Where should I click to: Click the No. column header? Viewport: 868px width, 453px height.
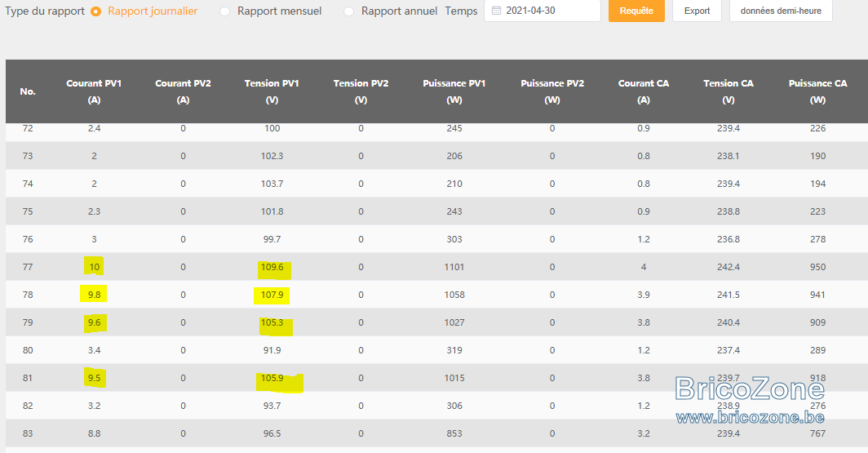click(x=28, y=91)
